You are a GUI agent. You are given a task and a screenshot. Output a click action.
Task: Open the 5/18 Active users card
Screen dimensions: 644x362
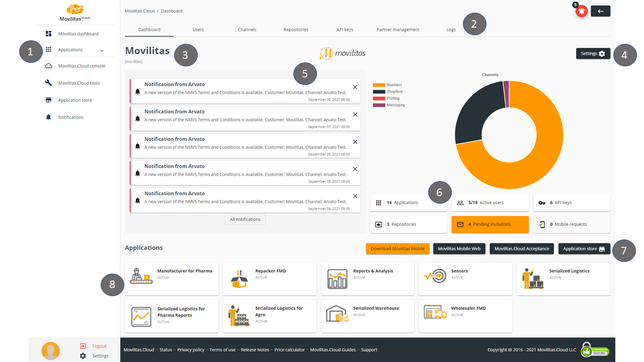(490, 203)
